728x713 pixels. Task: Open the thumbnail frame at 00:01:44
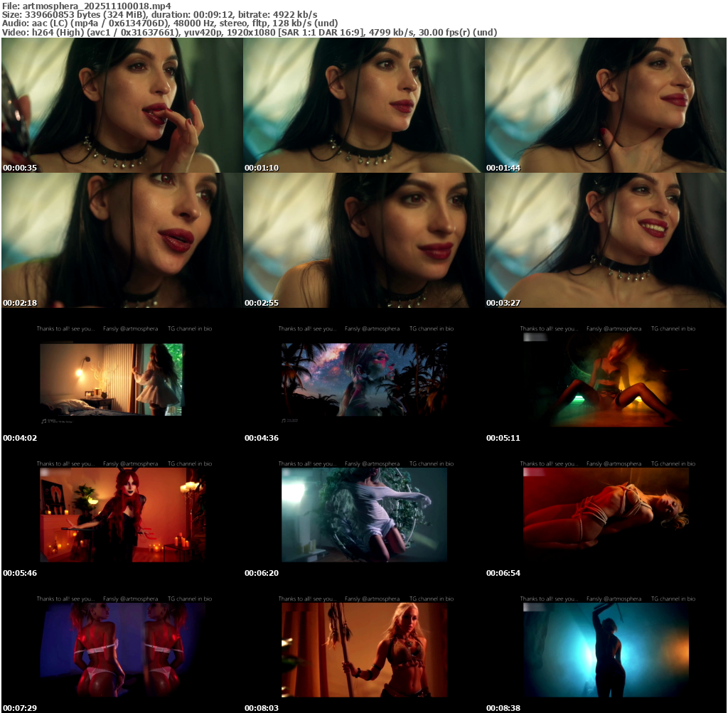coord(606,105)
